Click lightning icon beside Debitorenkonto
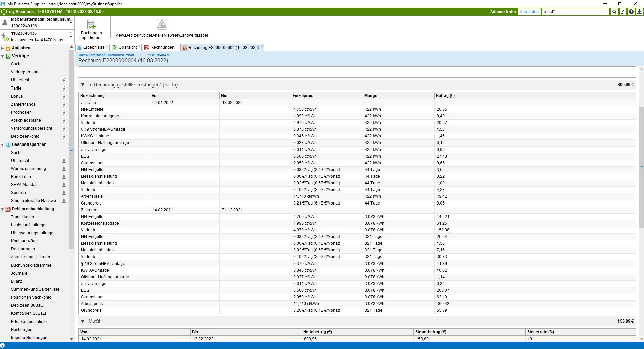644x349 pixels. click(x=64, y=137)
